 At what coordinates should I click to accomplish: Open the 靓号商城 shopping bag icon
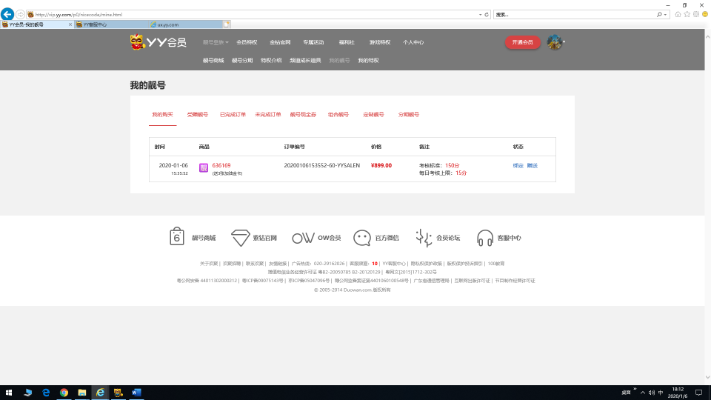(x=176, y=237)
